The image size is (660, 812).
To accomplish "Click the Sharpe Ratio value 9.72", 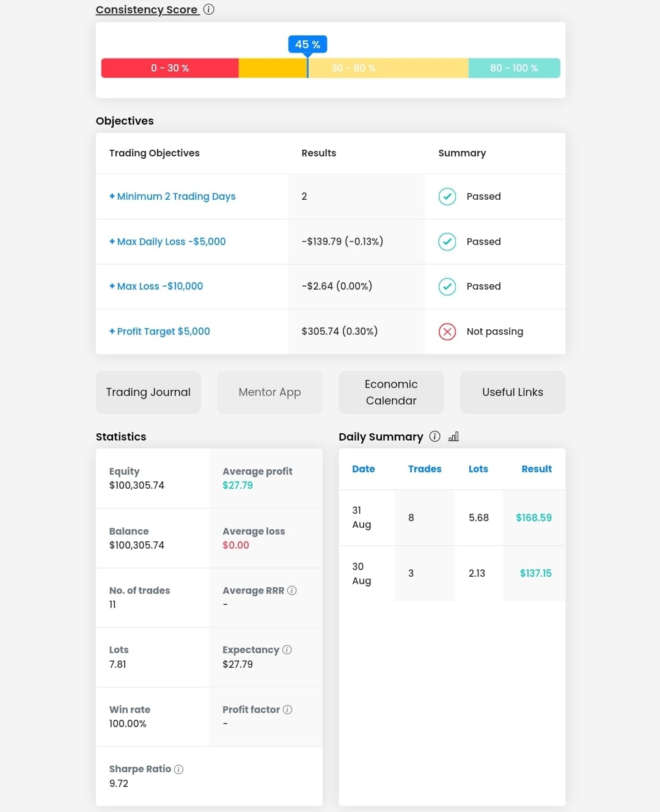I will [x=119, y=783].
